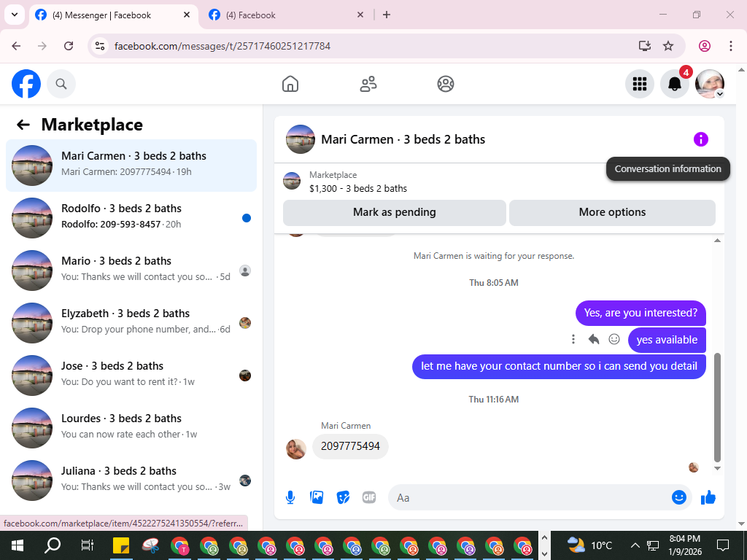The height and width of the screenshot is (560, 747).
Task: Open the Jose conversation
Action: click(x=131, y=376)
